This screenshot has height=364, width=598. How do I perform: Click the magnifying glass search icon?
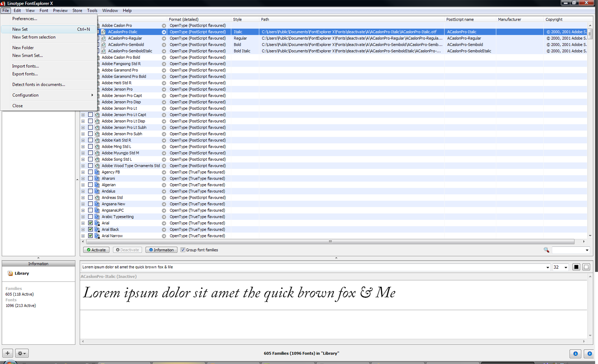[546, 250]
